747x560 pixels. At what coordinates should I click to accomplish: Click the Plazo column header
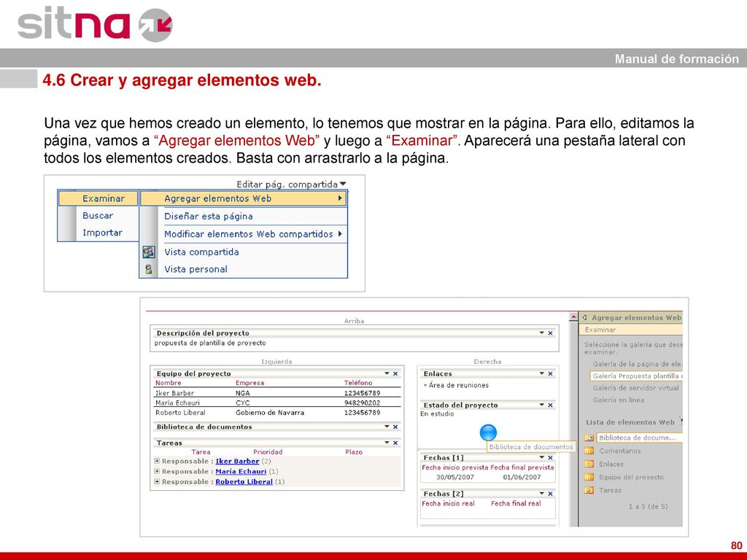(354, 452)
